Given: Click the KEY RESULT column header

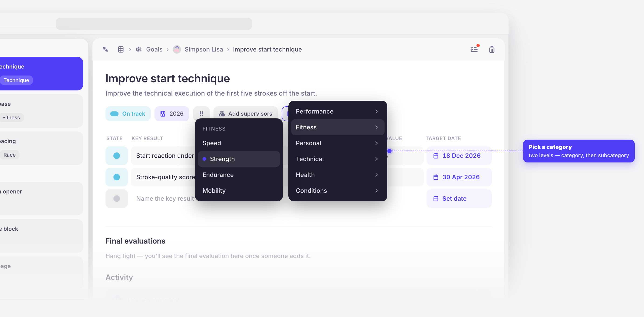Looking at the screenshot, I should pyautogui.click(x=147, y=138).
